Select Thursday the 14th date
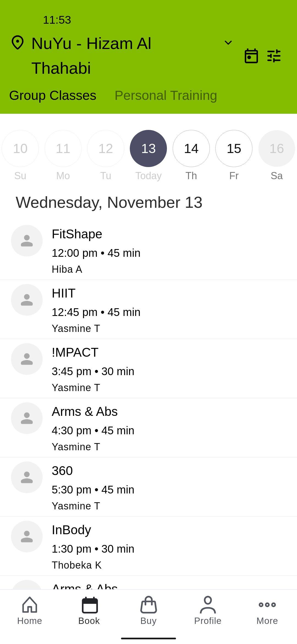 point(191,149)
